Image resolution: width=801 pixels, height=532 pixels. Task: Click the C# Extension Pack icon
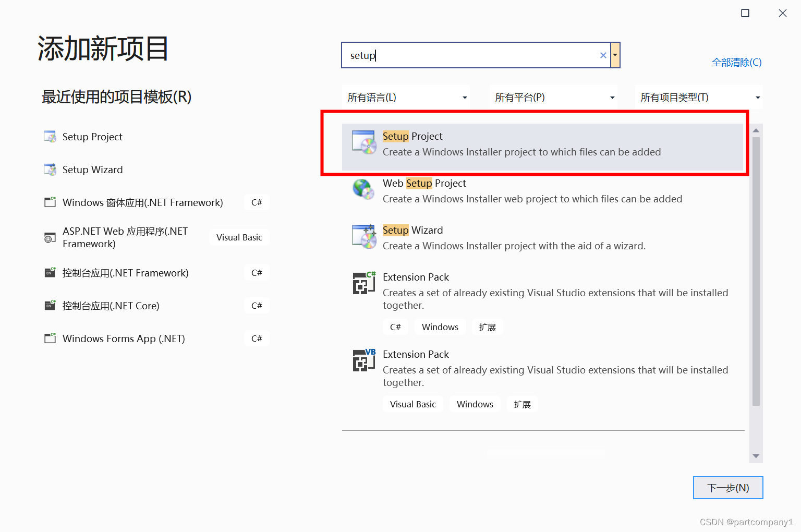364,283
